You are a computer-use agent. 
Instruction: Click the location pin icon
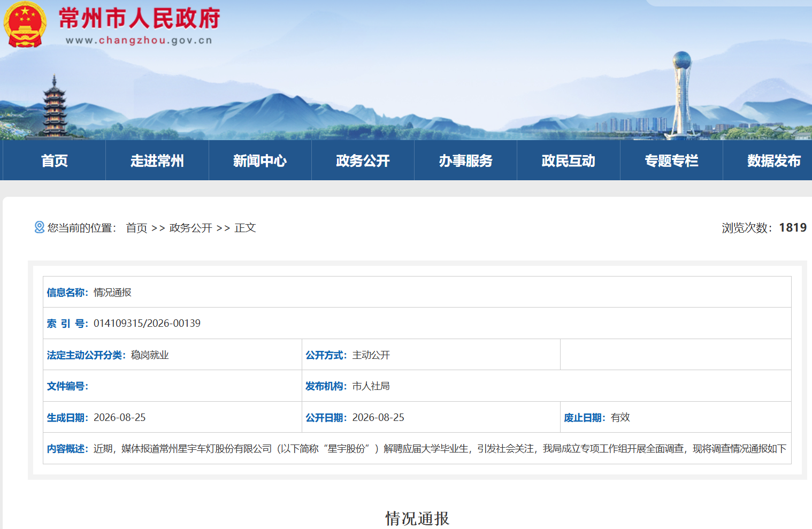(x=40, y=227)
